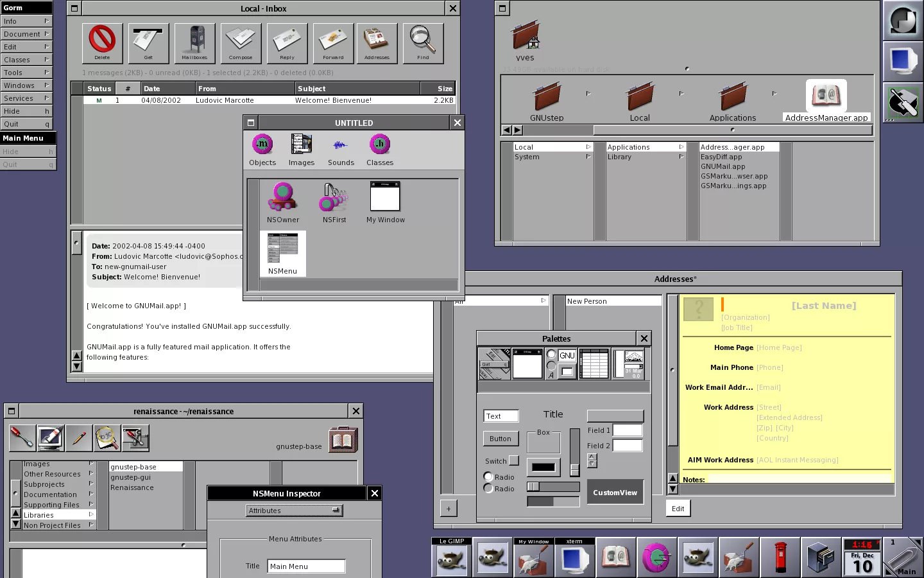Click the CustomView box in Palettes
924x578 pixels.
[x=615, y=493]
